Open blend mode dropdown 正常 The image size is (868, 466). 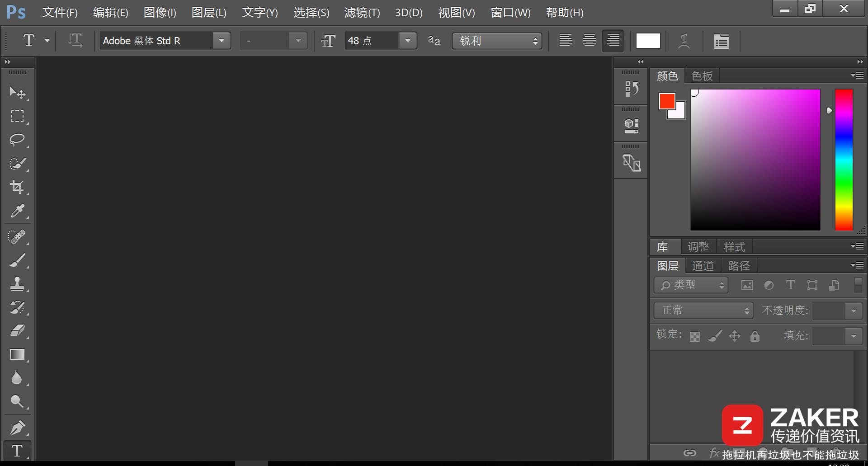pyautogui.click(x=703, y=311)
